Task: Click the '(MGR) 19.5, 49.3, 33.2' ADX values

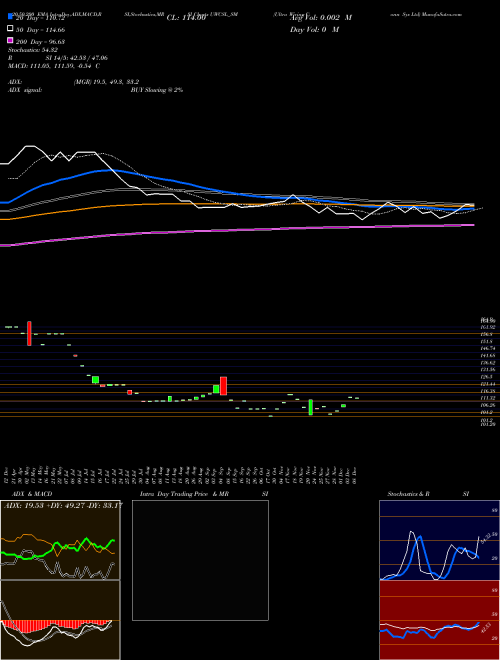Action: pos(106,82)
